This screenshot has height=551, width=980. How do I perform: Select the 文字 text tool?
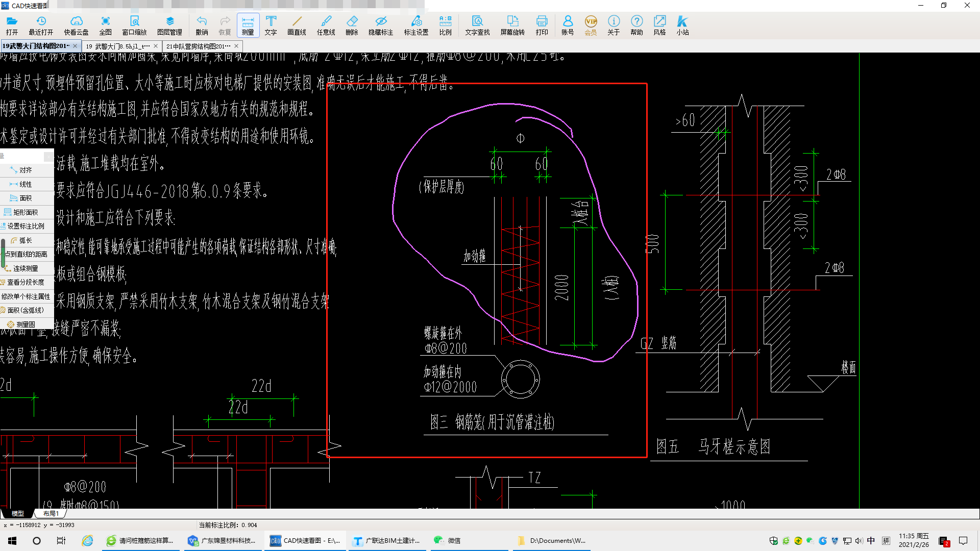point(271,25)
